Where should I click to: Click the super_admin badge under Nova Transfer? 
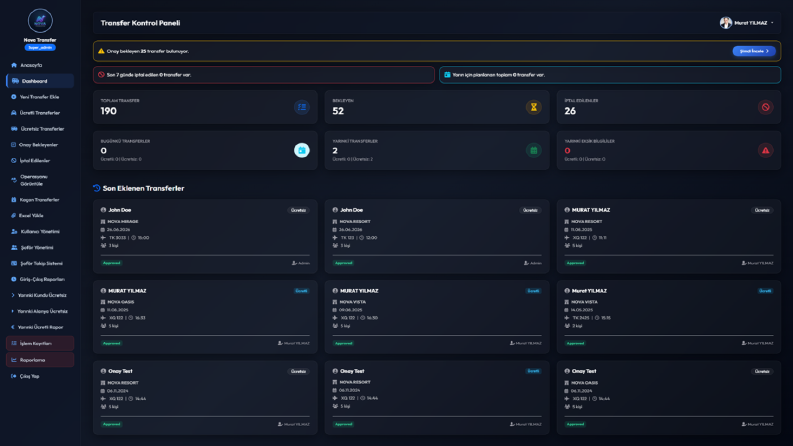coord(40,48)
